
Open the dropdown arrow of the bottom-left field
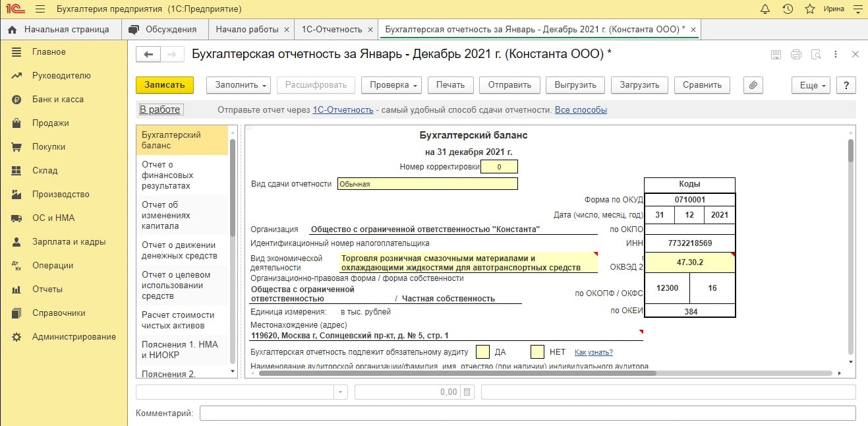[341, 392]
